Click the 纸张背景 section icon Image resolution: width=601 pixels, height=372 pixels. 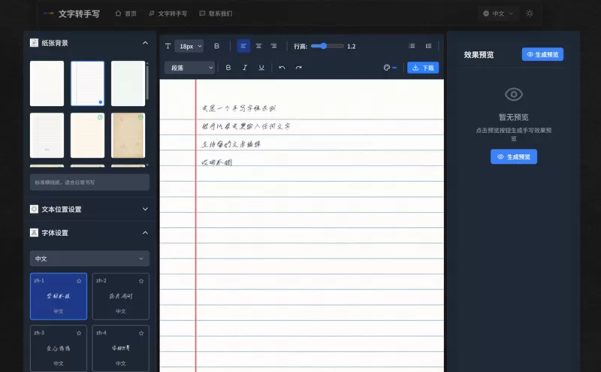(34, 43)
